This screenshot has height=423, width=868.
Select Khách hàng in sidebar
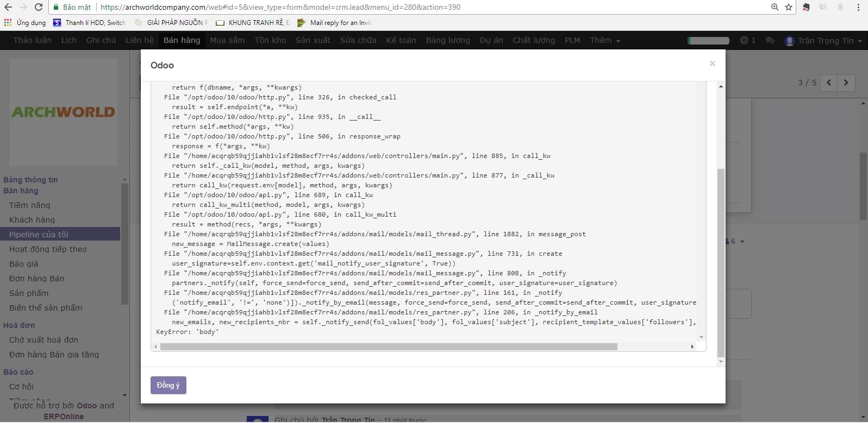tap(32, 220)
